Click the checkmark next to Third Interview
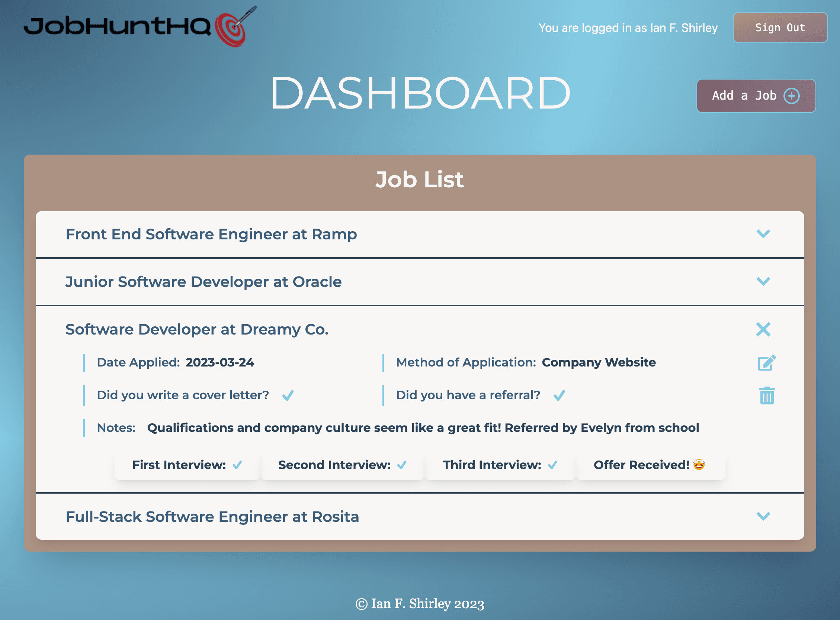Image resolution: width=840 pixels, height=620 pixels. 552,465
